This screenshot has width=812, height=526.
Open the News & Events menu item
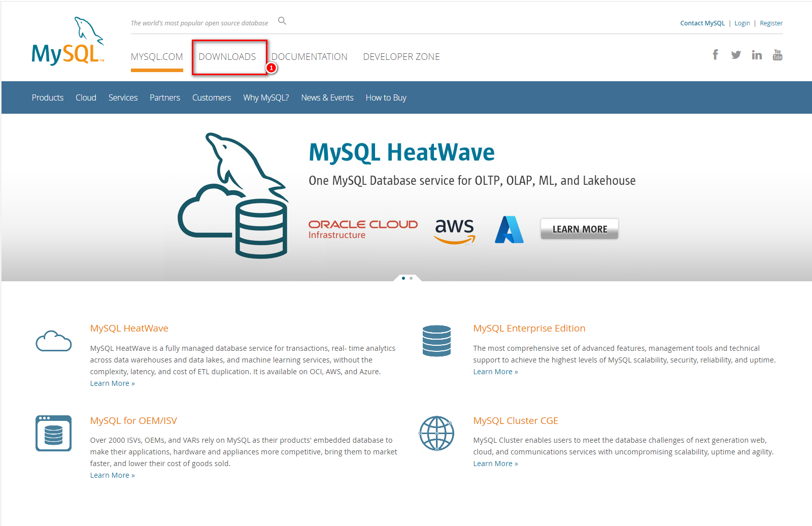click(327, 97)
